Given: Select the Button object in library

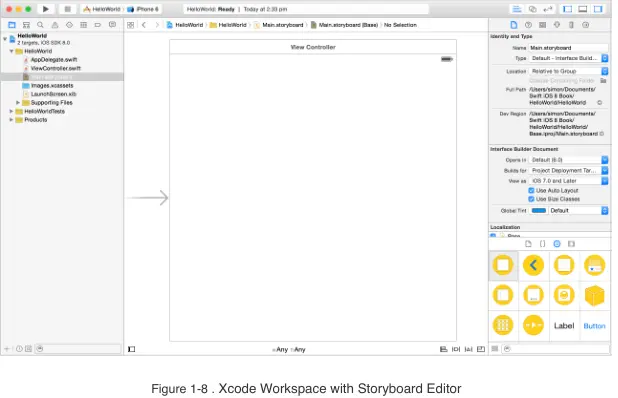Looking at the screenshot, I should [594, 326].
